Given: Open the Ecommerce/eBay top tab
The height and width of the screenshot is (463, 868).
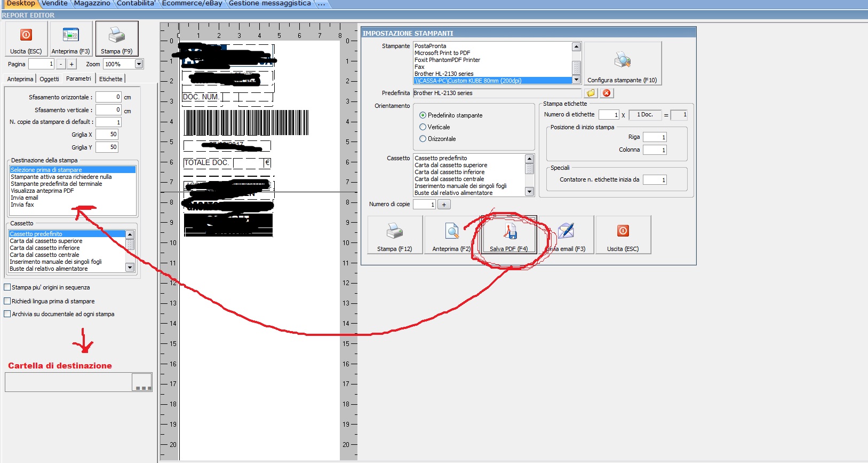Looking at the screenshot, I should point(192,3).
